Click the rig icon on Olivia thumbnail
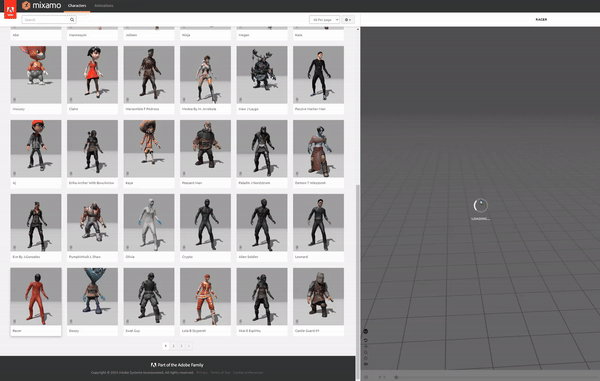This screenshot has height=381, width=600. coord(127,247)
